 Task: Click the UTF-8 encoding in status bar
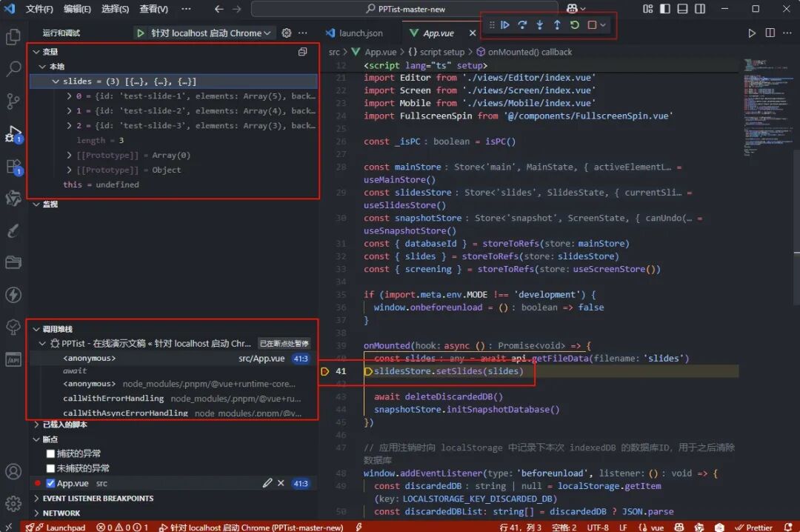coord(598,528)
